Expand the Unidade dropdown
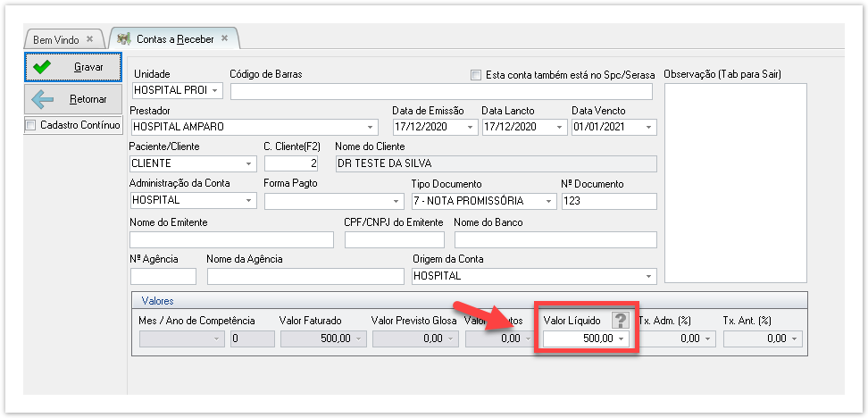The width and height of the screenshot is (868, 418). 218,91
